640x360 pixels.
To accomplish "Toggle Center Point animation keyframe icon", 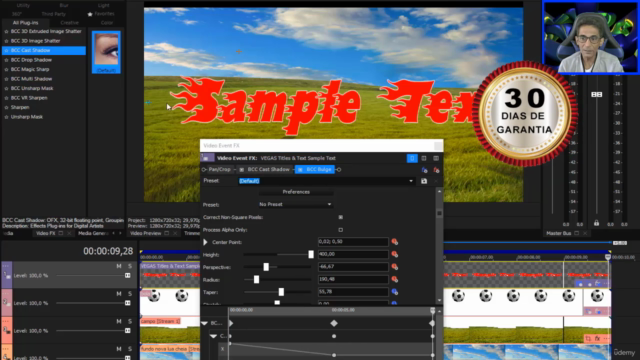I will pos(395,242).
